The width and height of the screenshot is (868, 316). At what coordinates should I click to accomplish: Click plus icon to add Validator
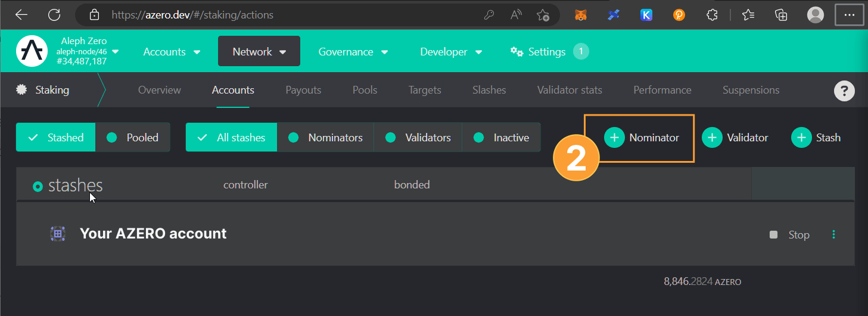pyautogui.click(x=713, y=138)
